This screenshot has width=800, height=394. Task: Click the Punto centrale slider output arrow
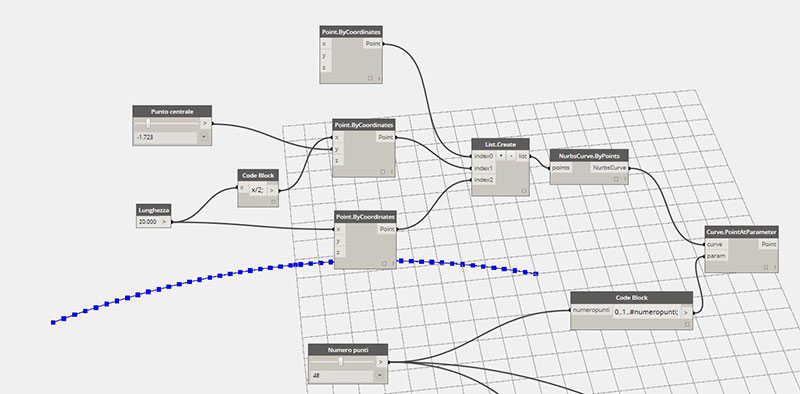[205, 123]
